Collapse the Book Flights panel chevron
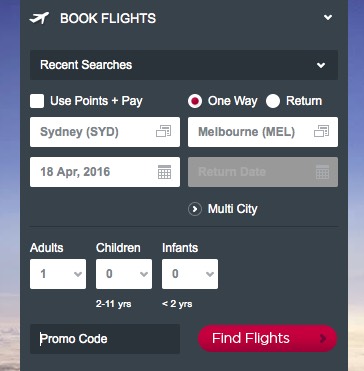 [328, 18]
